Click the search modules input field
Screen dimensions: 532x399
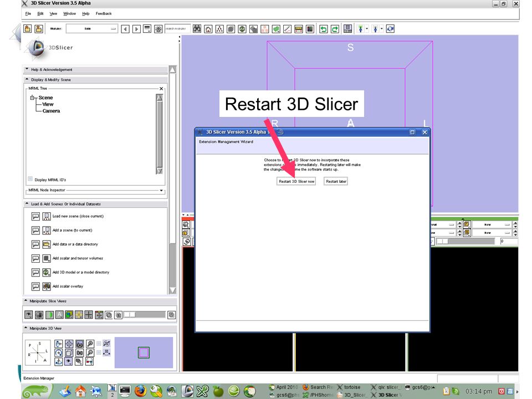(177, 29)
